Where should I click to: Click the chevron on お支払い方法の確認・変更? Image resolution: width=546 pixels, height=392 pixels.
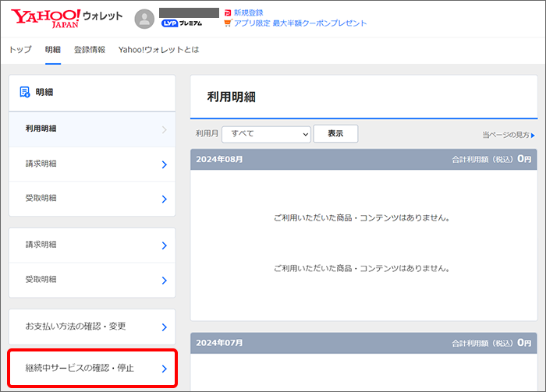click(x=165, y=327)
